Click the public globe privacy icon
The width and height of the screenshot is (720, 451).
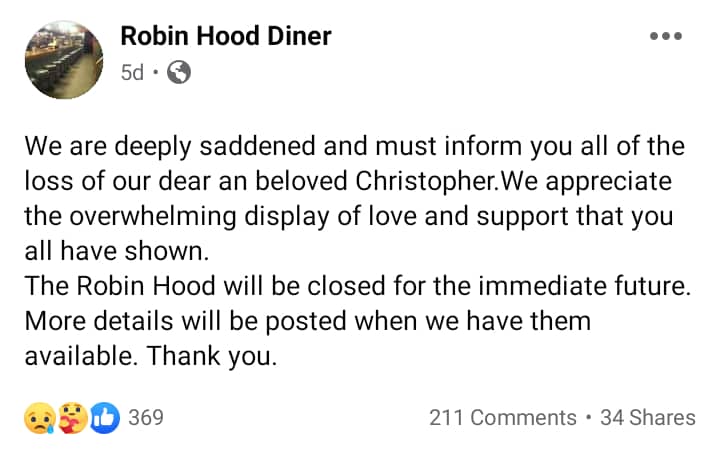tap(179, 72)
